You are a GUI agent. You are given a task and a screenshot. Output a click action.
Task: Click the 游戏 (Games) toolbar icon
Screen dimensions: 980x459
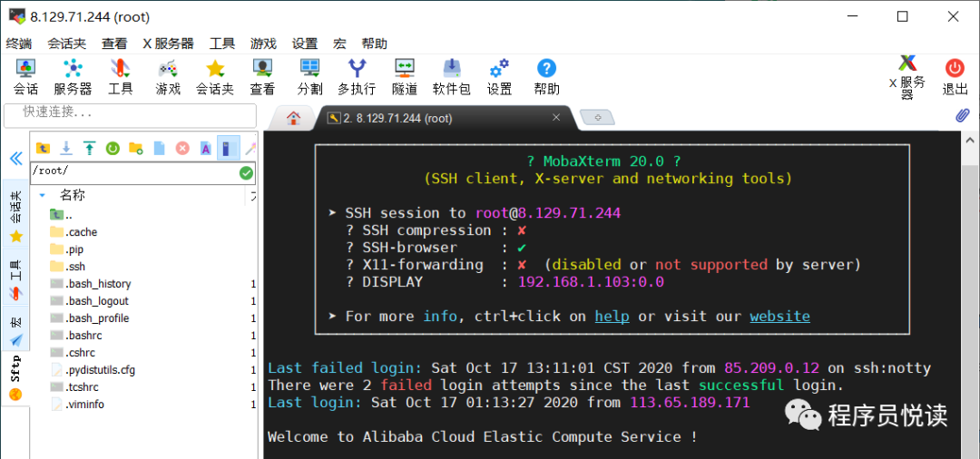(x=168, y=77)
